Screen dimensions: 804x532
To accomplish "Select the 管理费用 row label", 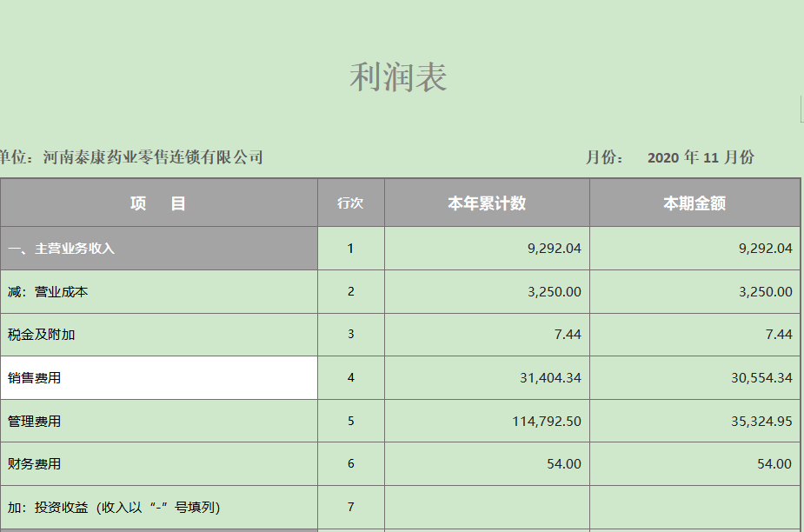I will [159, 422].
